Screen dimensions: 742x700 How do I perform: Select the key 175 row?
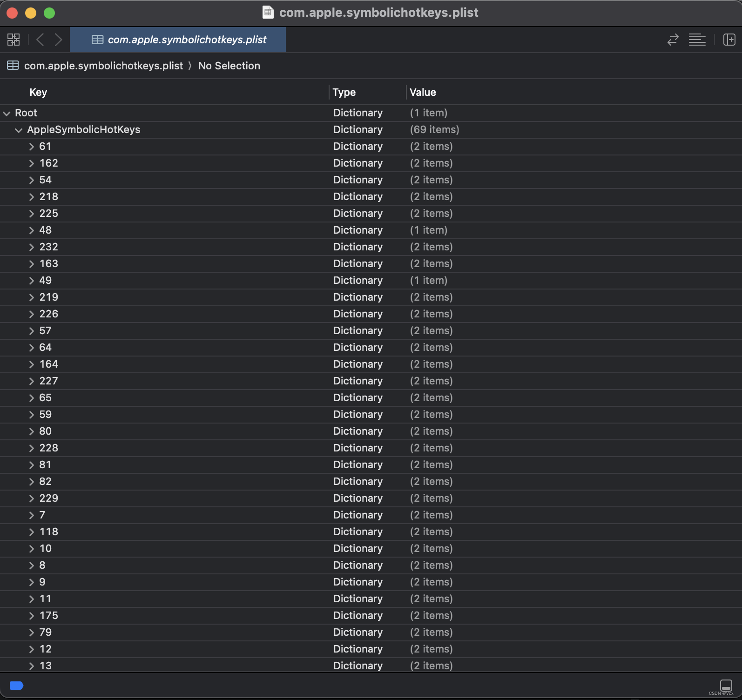tap(371, 616)
